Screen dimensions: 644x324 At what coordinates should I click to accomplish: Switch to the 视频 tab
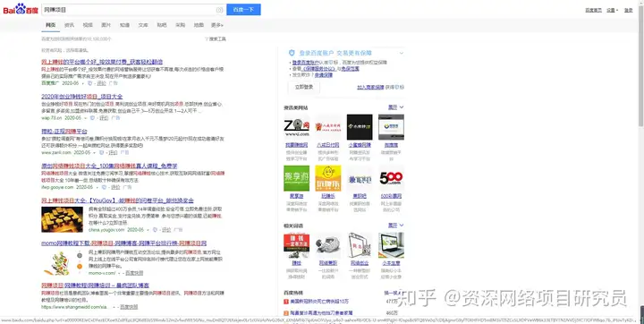[x=88, y=25]
